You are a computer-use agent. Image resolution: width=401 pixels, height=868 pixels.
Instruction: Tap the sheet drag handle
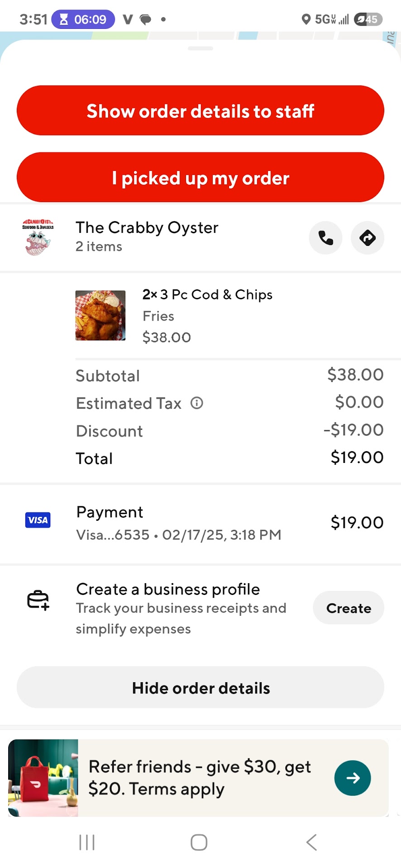coord(200,48)
